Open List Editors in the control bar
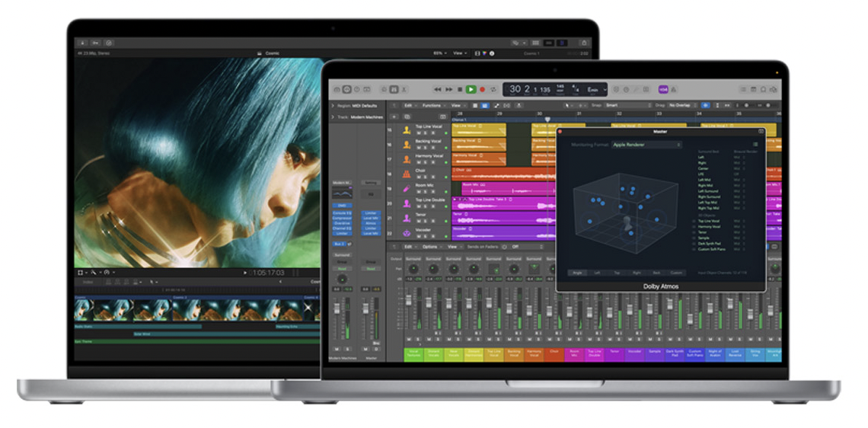Image resolution: width=868 pixels, height=428 pixels. (x=743, y=89)
